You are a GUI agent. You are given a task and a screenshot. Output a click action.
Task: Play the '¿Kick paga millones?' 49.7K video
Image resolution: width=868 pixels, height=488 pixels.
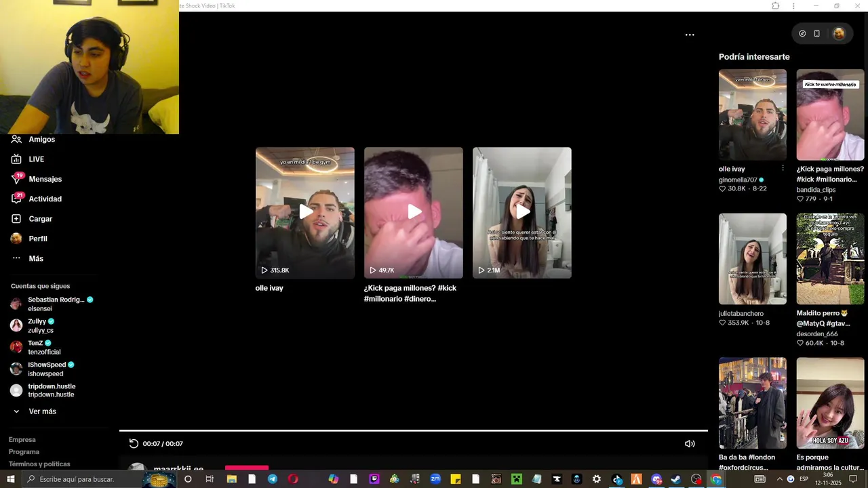click(414, 213)
